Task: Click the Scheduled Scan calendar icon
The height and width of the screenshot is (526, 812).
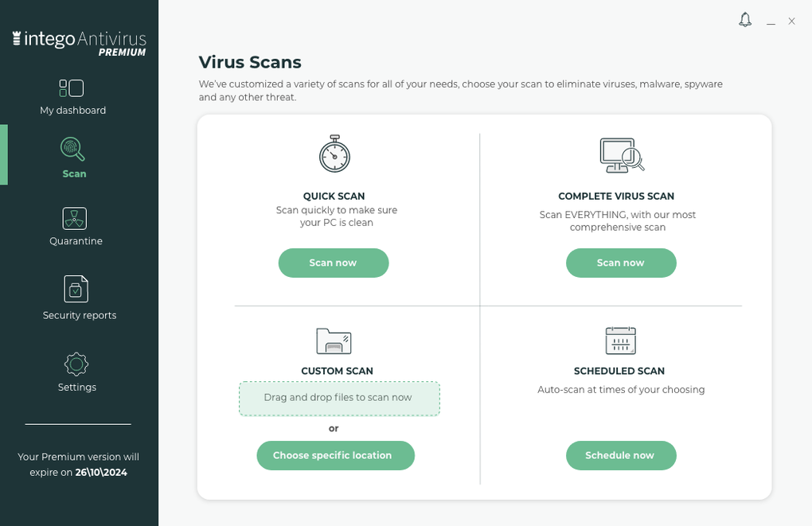Action: [621, 341]
